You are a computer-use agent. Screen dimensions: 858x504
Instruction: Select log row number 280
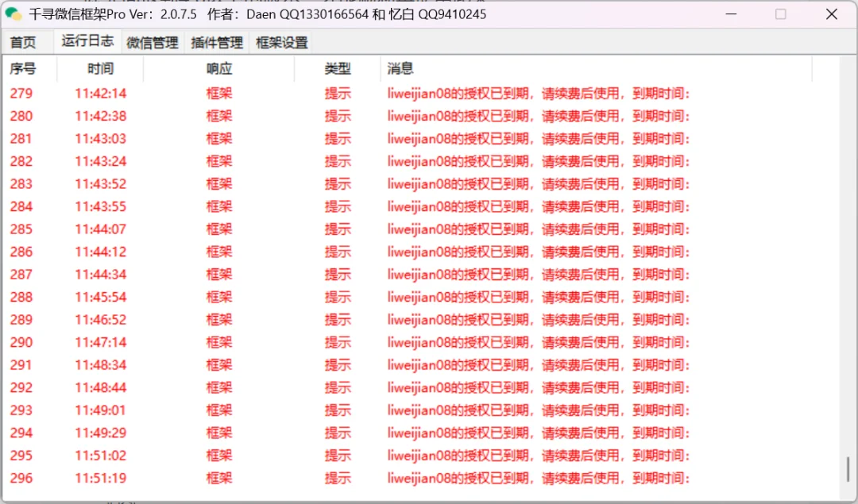click(x=21, y=116)
